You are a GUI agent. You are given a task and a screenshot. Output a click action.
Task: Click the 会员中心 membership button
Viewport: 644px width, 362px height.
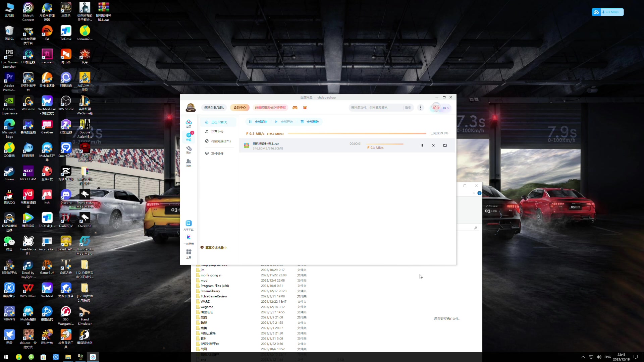239,108
